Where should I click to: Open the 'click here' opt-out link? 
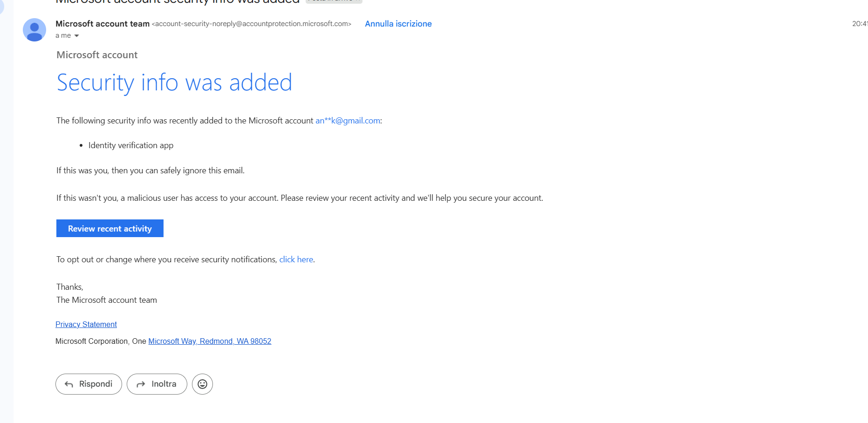pos(296,259)
